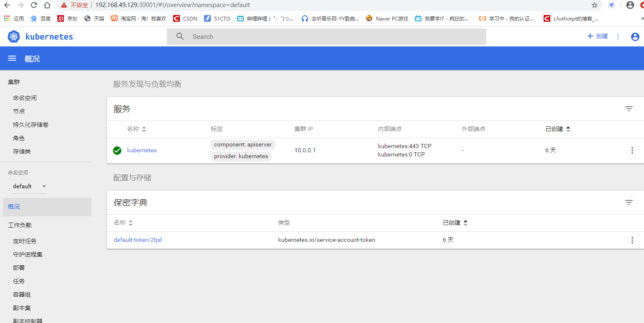Viewport: 644px width, 323px height.
Task: Open Lfwthotpt的博客 bookmark
Action: 571,18
